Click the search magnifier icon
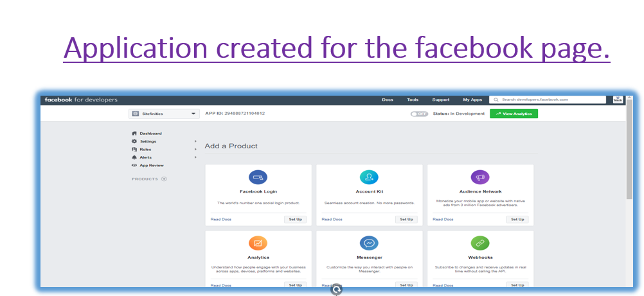 pos(496,100)
